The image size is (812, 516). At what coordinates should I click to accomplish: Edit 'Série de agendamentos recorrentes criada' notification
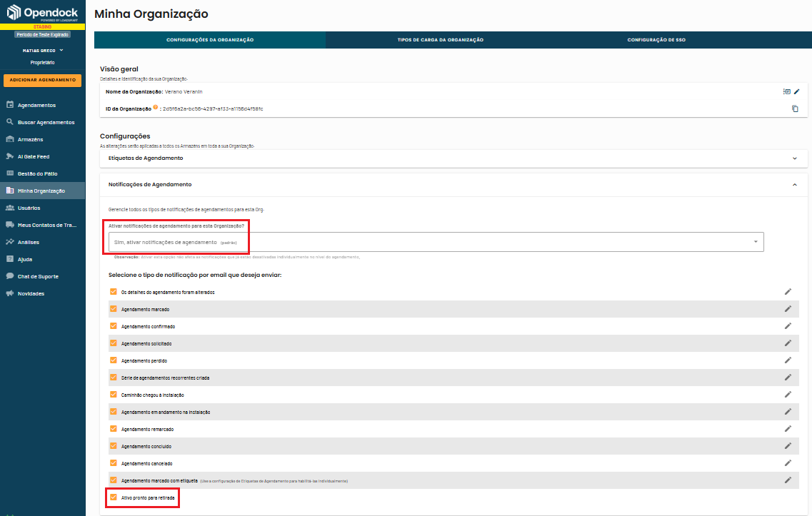pos(788,378)
